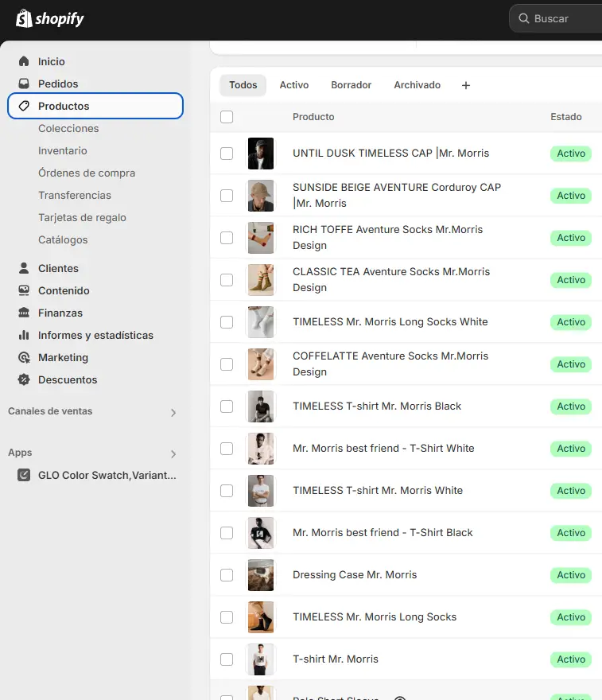Image resolution: width=602 pixels, height=700 pixels.
Task: Open Finanzas via its bank icon
Action: click(x=24, y=313)
